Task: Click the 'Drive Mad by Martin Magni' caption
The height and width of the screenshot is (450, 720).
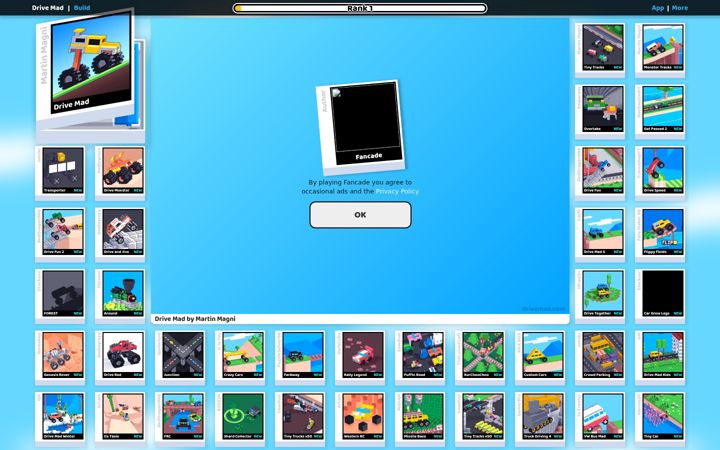Action: coord(195,319)
